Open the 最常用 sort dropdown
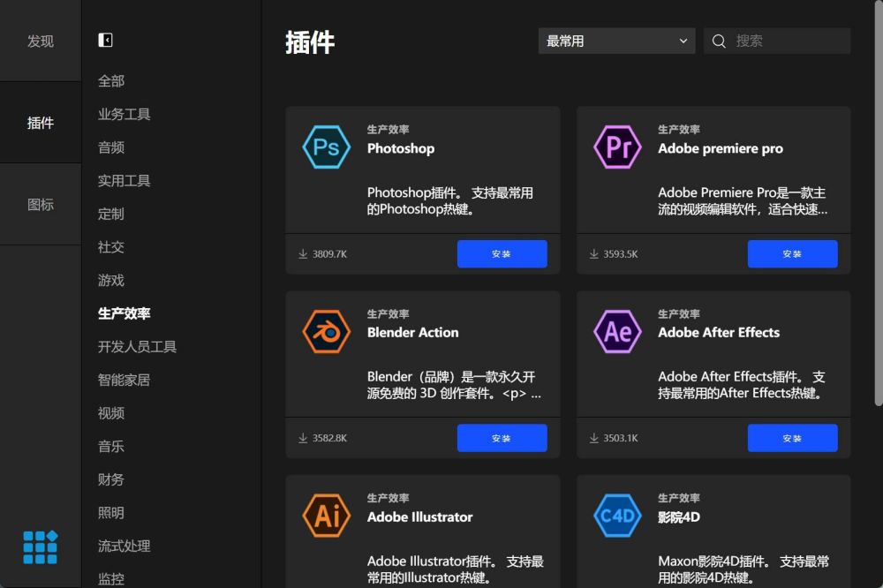The height and width of the screenshot is (588, 883). [616, 41]
